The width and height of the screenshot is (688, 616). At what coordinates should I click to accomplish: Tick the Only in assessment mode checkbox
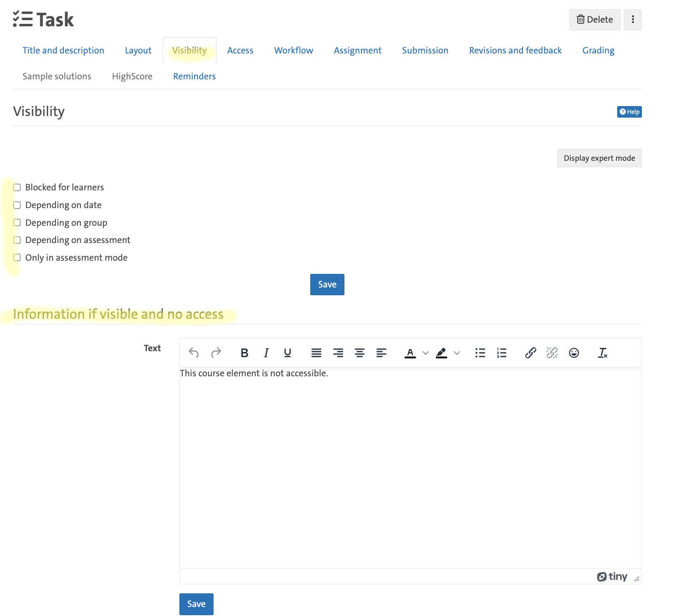click(x=17, y=258)
